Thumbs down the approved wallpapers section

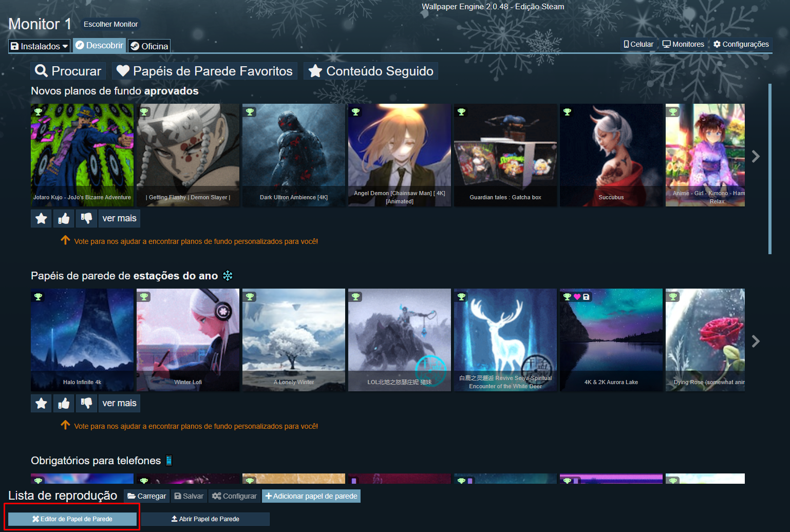pos(86,219)
